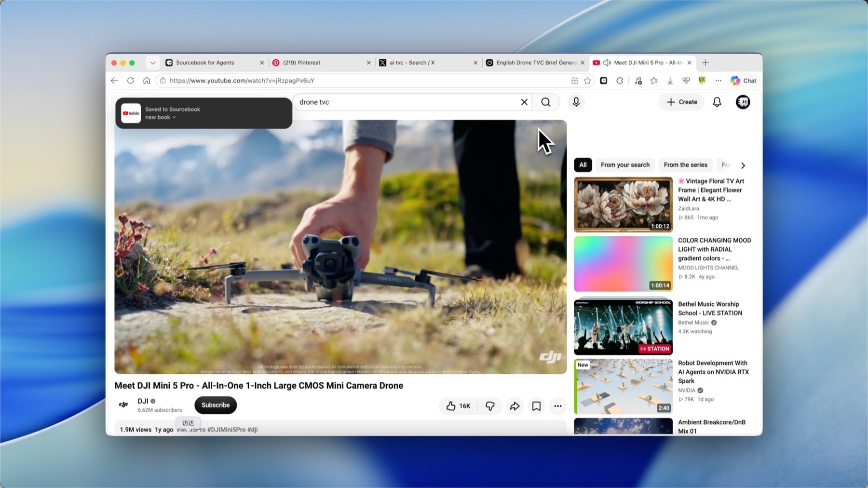The height and width of the screenshot is (488, 868).
Task: Select the 'From your search' filter chip
Action: (x=625, y=165)
